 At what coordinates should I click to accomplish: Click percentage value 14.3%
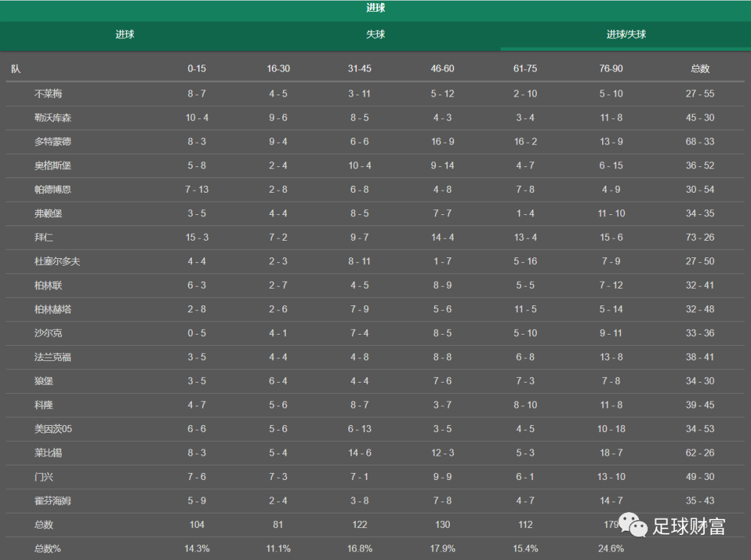pyautogui.click(x=197, y=549)
